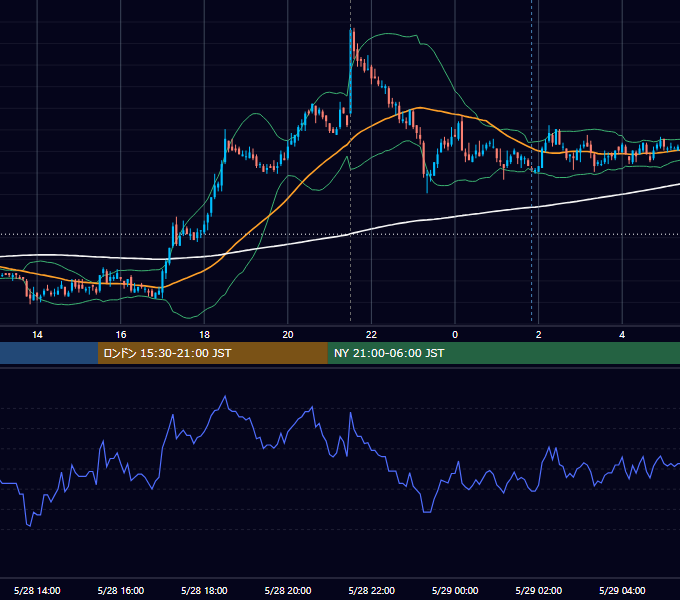The width and height of the screenshot is (680, 600).
Task: Click the tallest candlestick spike near 21:30
Action: (350, 72)
